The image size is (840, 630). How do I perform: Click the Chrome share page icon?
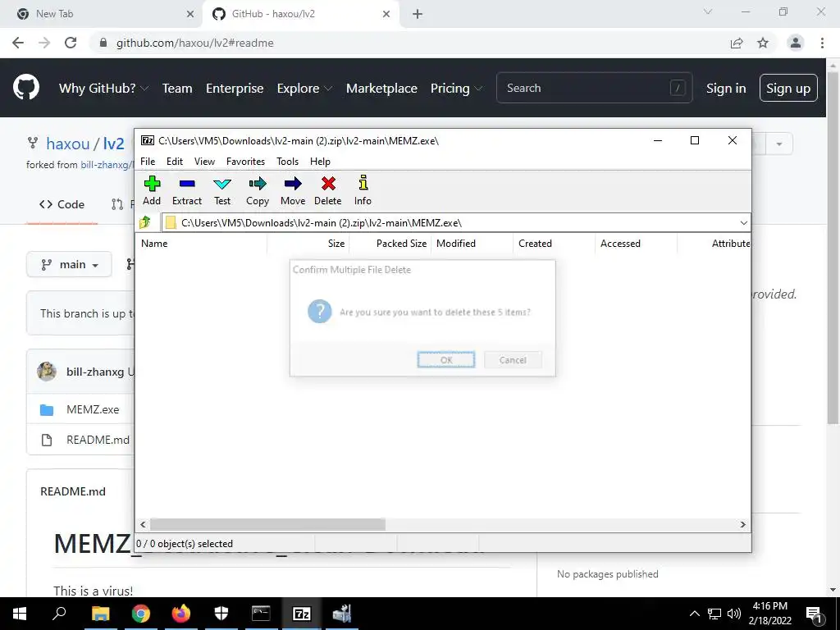pos(737,43)
